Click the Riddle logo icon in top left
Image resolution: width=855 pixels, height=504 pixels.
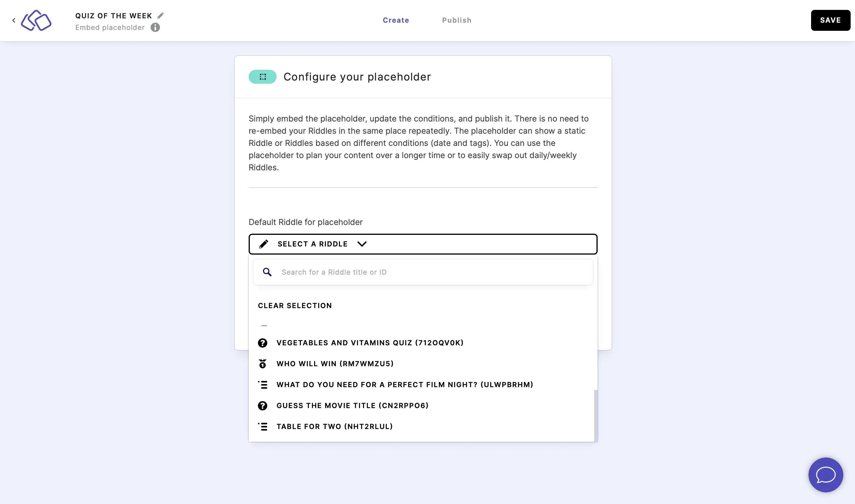36,20
